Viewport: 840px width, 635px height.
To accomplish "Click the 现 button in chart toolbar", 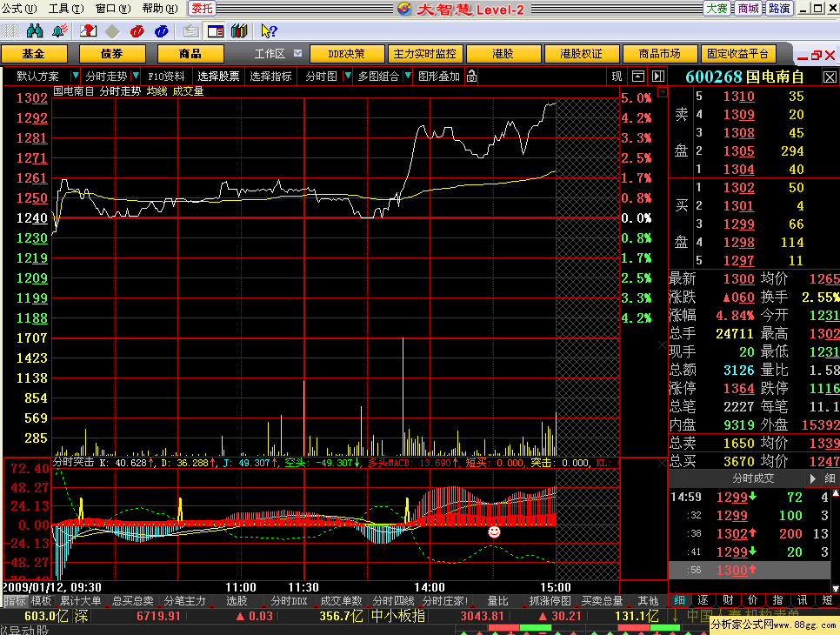I will (x=617, y=76).
